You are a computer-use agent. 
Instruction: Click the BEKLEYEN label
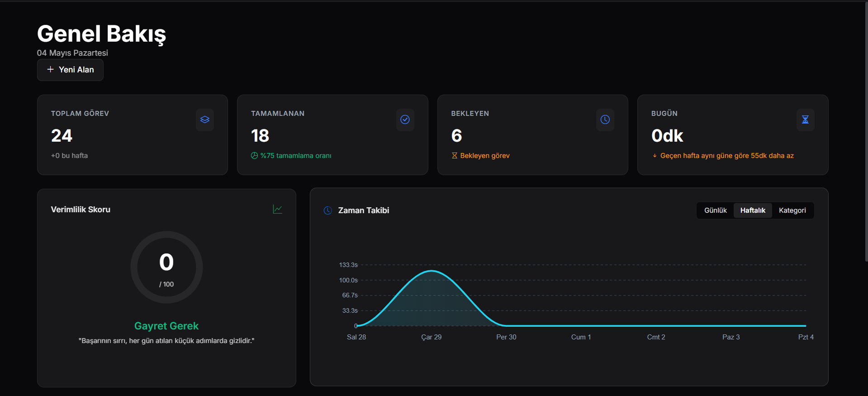[470, 114]
